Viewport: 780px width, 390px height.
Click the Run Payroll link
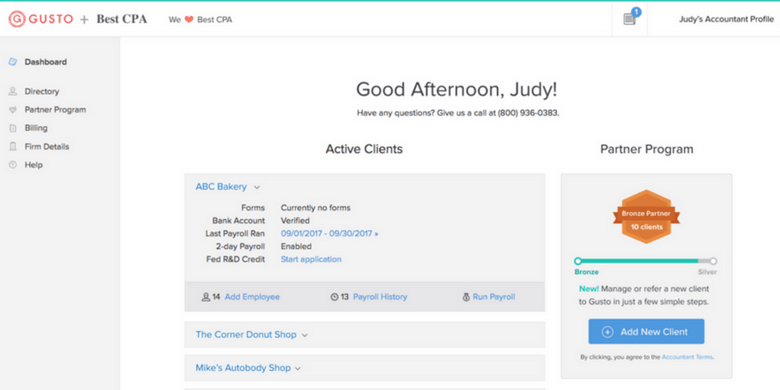pos(493,297)
